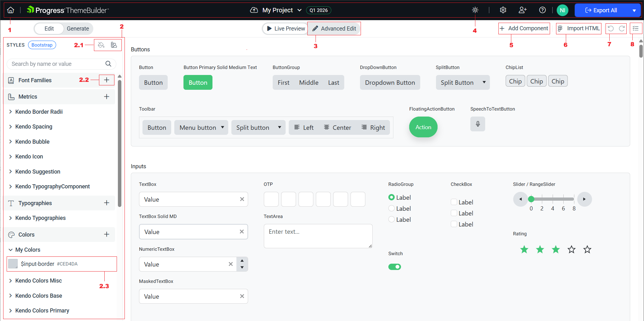644x321 pixels.
Task: Toggle the light/dark theme sun icon
Action: click(475, 10)
